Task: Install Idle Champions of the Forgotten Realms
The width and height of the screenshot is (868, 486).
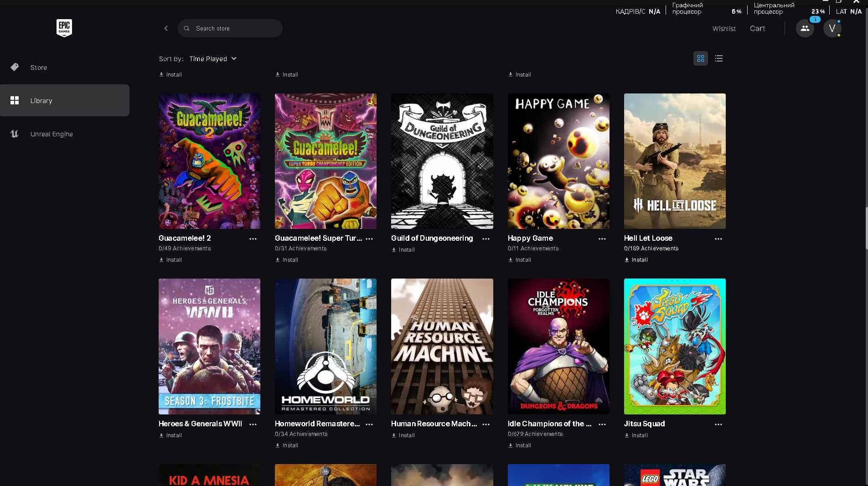Action: click(x=520, y=445)
